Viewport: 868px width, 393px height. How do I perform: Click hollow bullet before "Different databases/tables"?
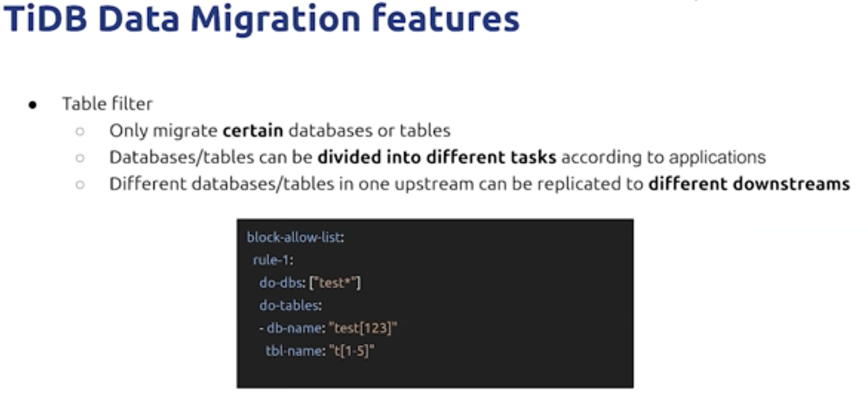point(80,185)
